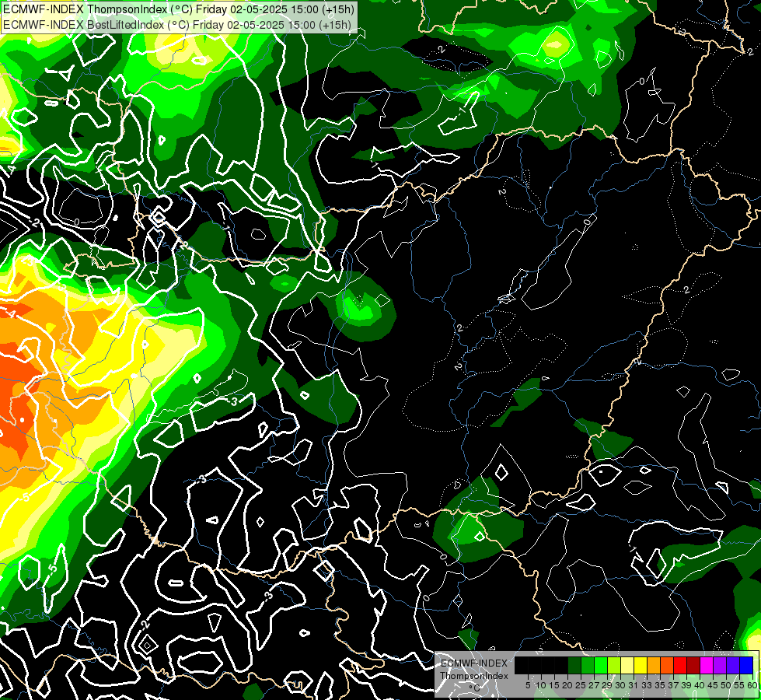Select the purple 45–50 legend swatch
The width and height of the screenshot is (761, 700).
(x=721, y=665)
